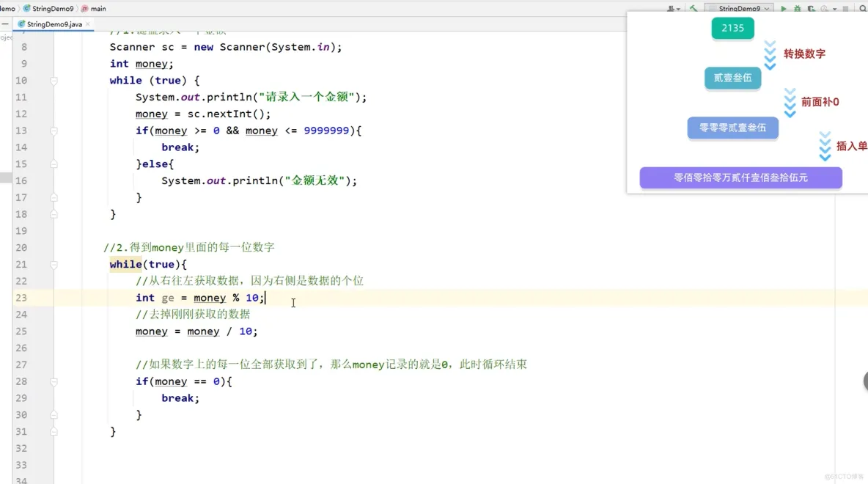868x484 pixels.
Task: Click the variable 'ge' on line 23
Action: pyautogui.click(x=168, y=298)
